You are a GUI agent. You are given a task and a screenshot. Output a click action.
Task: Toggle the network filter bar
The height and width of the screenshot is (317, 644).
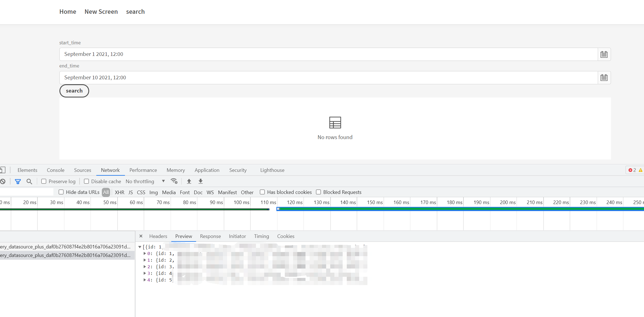pos(18,181)
